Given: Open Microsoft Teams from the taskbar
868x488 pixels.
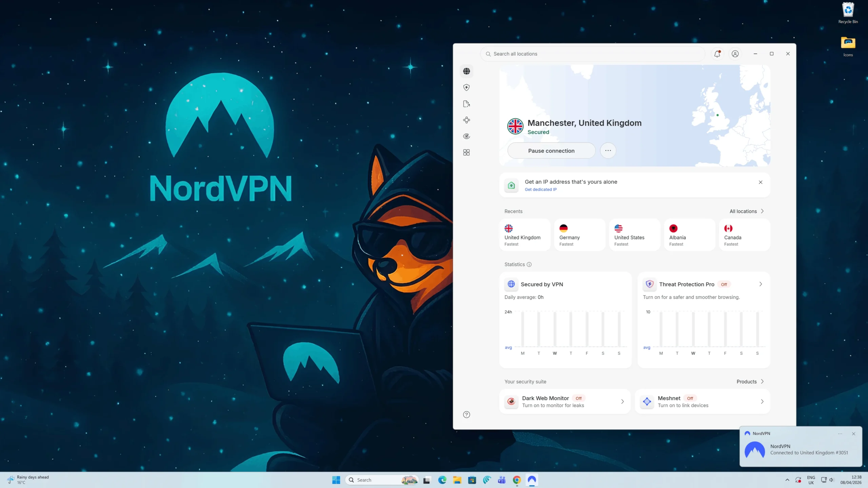Looking at the screenshot, I should pyautogui.click(x=502, y=480).
